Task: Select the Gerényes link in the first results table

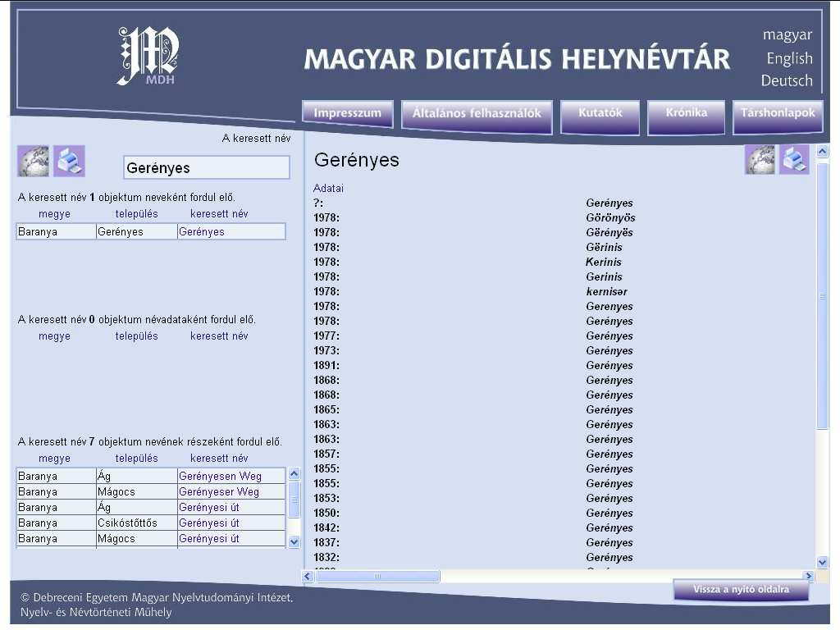Action: (x=202, y=232)
